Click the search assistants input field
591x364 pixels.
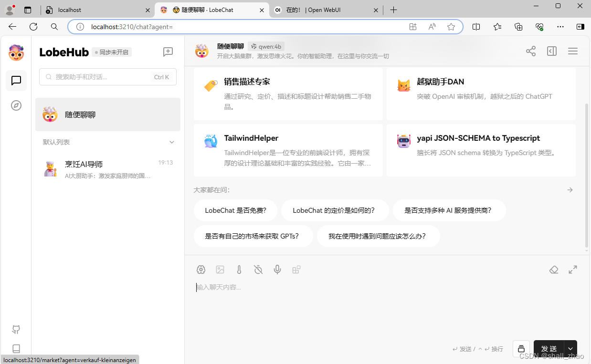point(108,77)
